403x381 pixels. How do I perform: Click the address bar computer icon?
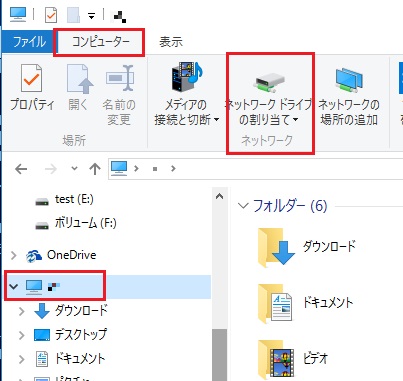(119, 168)
